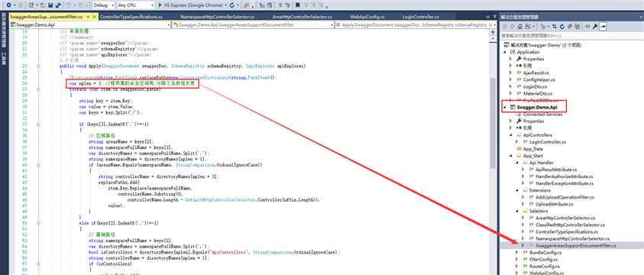Click the editor vertical scrollbar
Image resolution: width=644 pixels, height=275 pixels.
(493, 123)
